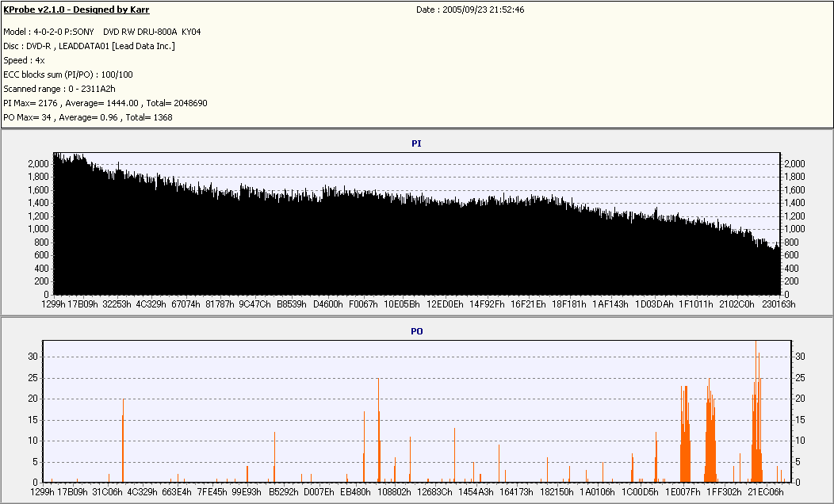Viewport: 834px width, 504px height.
Task: Click the 30 label on PO right axis
Action: pos(800,357)
